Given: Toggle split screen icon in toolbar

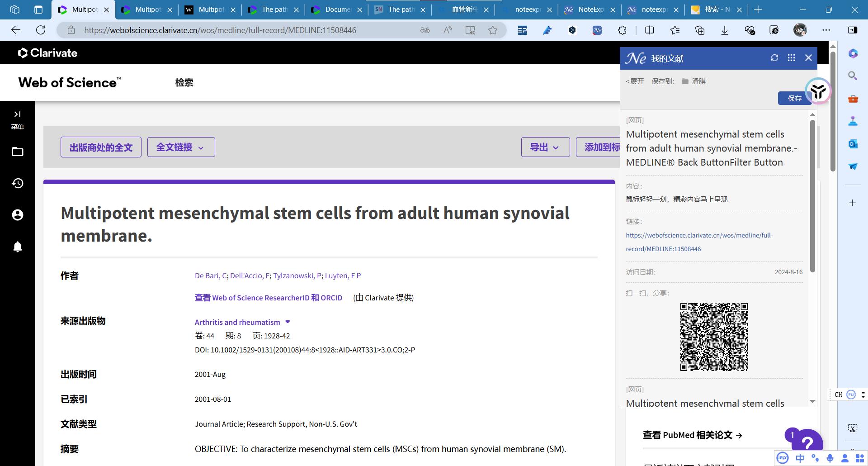Looking at the screenshot, I should click(x=650, y=30).
